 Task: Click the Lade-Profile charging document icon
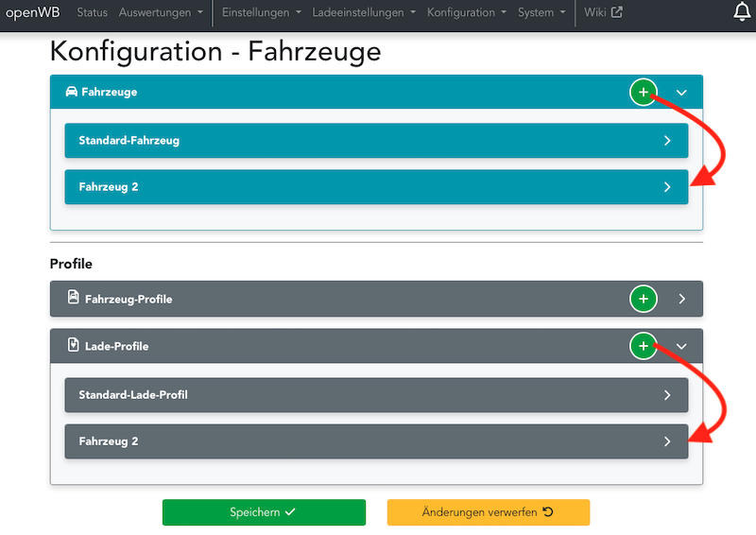[x=73, y=346]
